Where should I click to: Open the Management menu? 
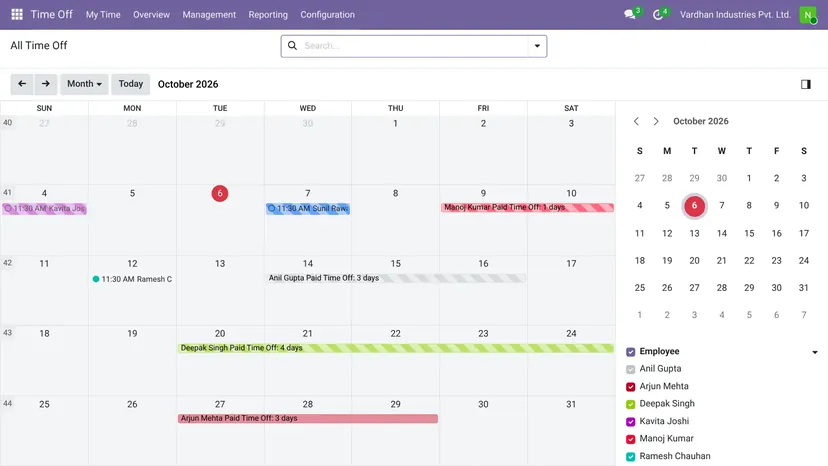tap(209, 15)
